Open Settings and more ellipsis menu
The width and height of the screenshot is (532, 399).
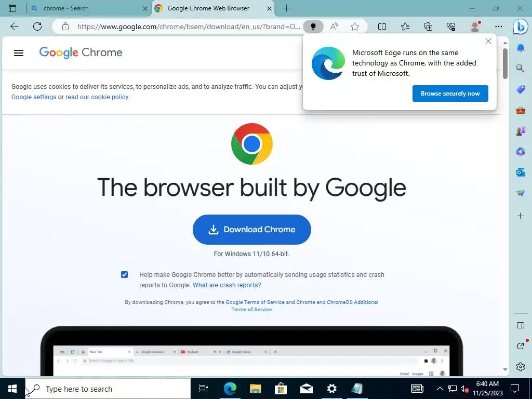498,26
